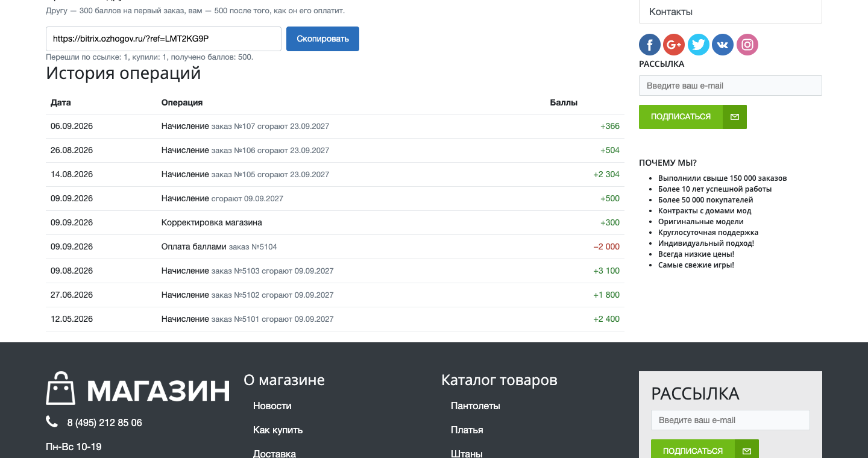
Task: Click the Оплата баллами заказ №5104 row
Action: point(335,246)
